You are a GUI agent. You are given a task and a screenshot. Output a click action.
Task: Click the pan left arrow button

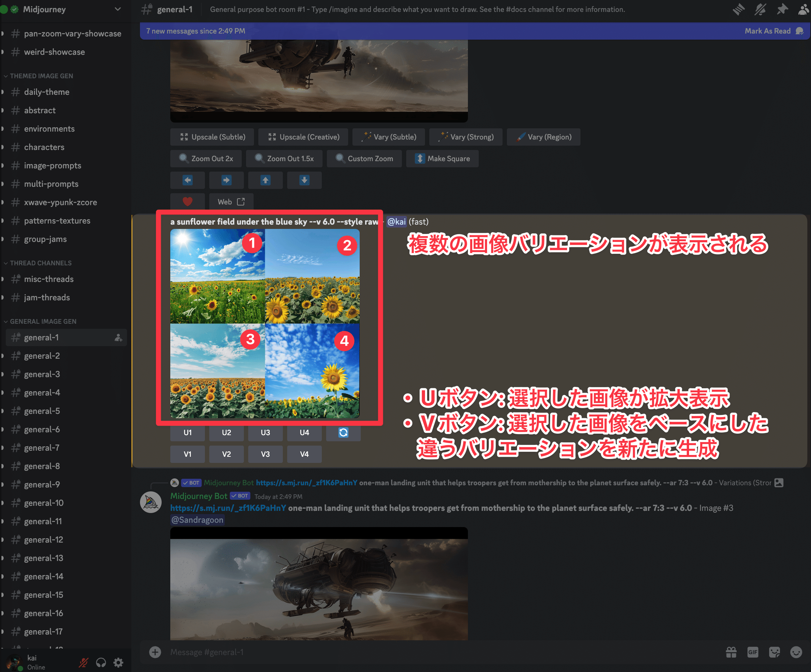[188, 180]
